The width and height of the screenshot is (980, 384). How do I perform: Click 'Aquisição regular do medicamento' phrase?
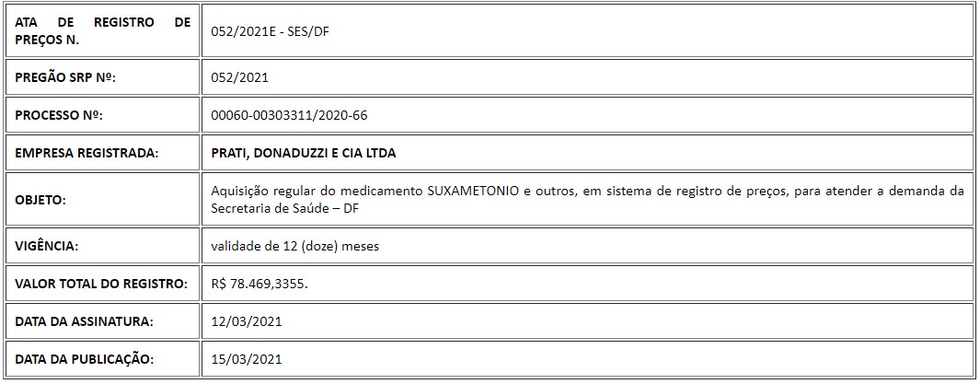point(317,192)
